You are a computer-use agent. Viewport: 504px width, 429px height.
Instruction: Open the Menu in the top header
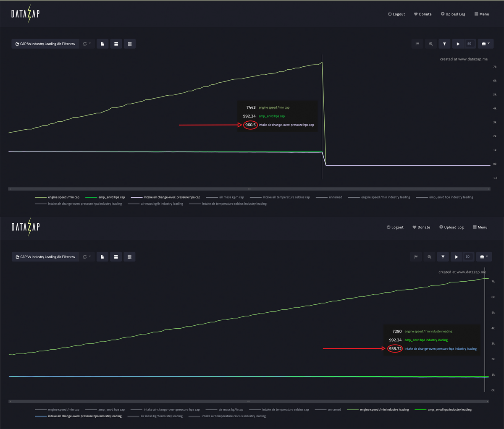pos(482,14)
